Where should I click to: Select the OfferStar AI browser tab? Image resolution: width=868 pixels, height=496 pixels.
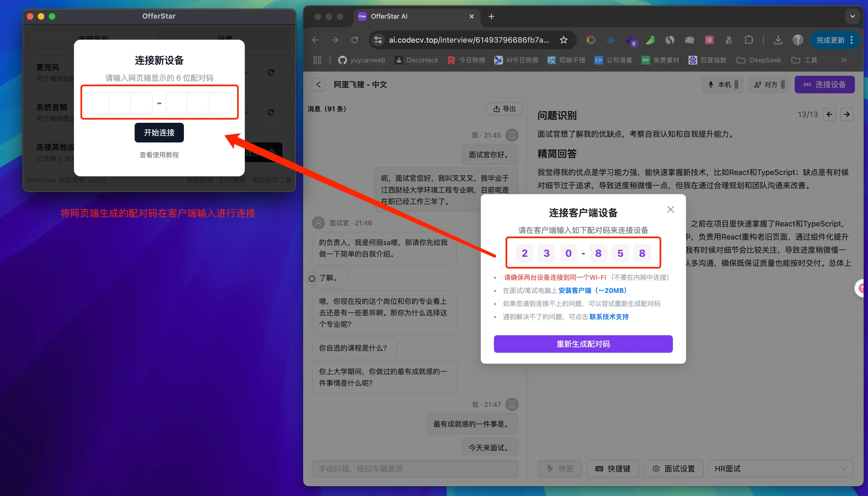point(416,16)
